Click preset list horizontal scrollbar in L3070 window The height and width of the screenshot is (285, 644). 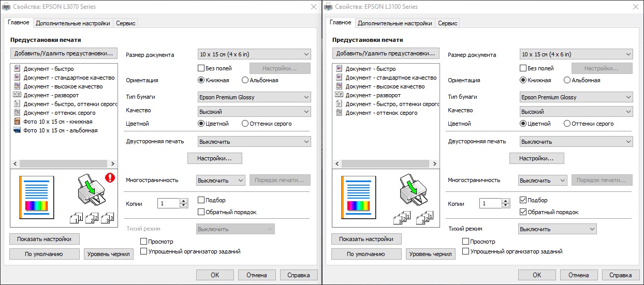pos(64,163)
